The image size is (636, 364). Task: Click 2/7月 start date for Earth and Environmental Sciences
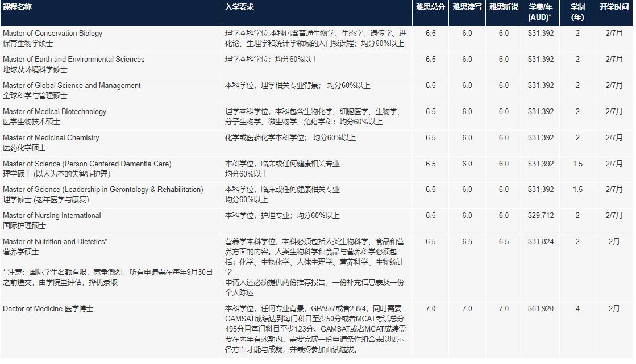(614, 59)
